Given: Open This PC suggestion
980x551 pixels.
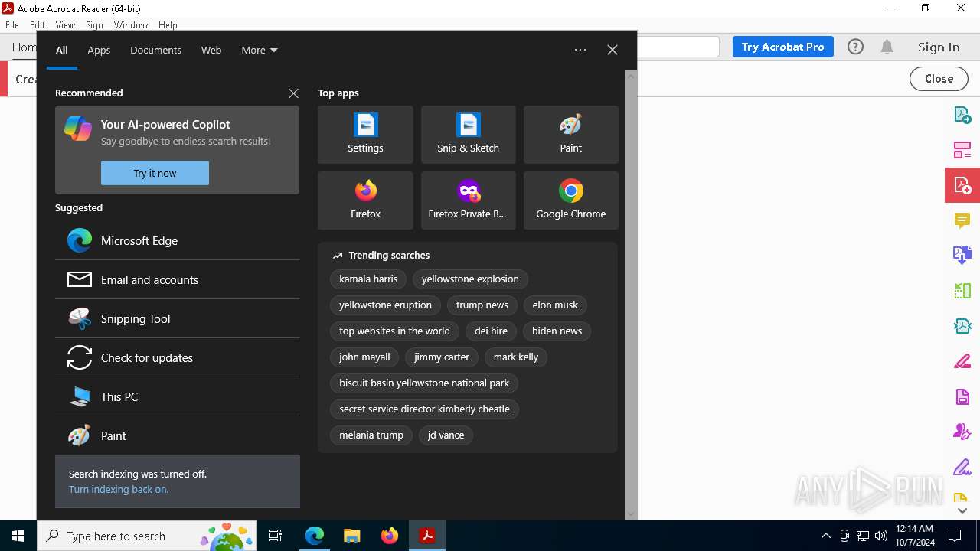Looking at the screenshot, I should 177,396.
